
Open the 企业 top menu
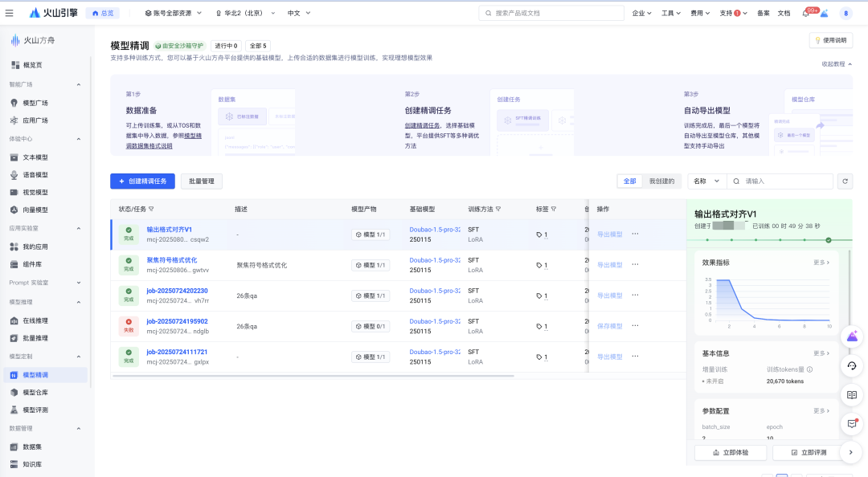tap(641, 14)
